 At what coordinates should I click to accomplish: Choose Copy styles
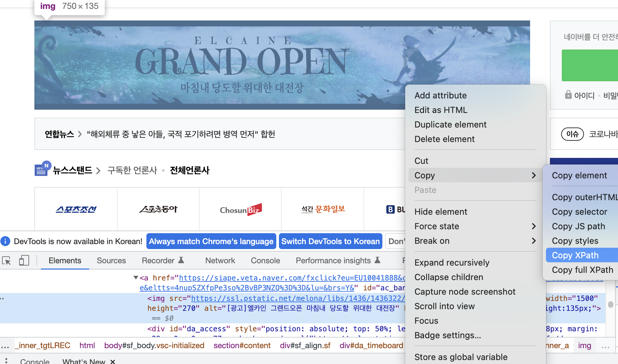[582, 240]
